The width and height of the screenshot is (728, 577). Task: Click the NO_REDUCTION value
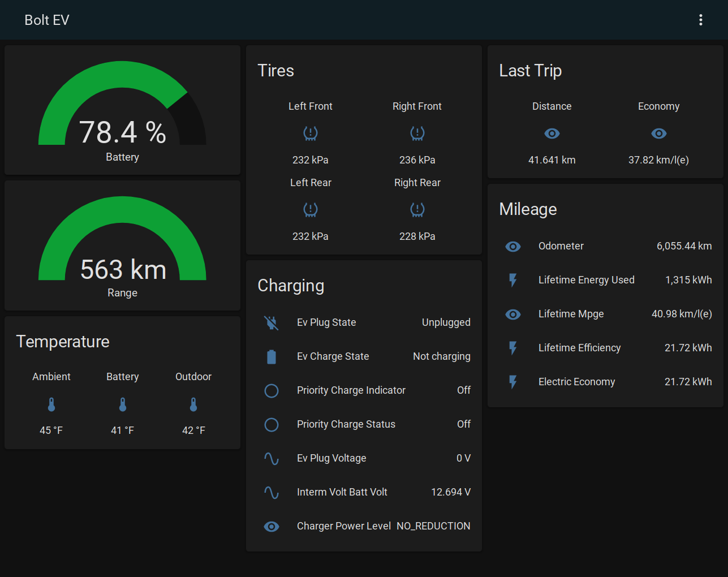tap(433, 526)
